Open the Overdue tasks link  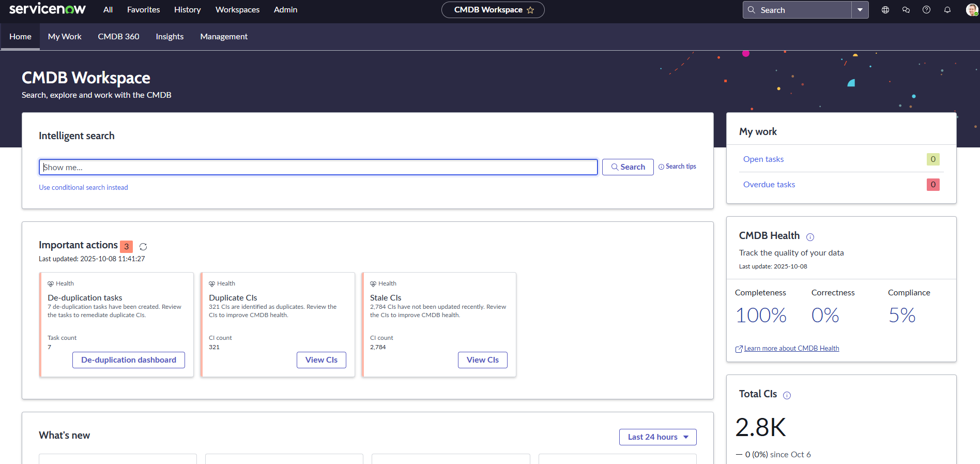point(769,185)
